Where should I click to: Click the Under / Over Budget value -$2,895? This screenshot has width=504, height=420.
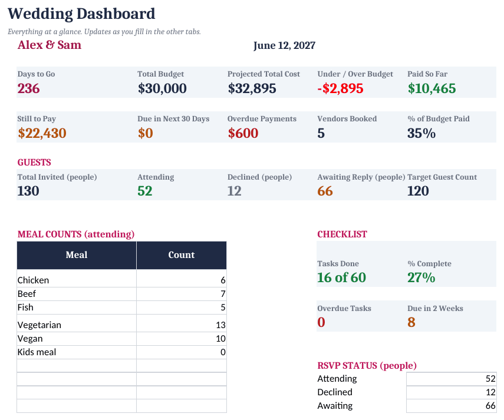[x=340, y=88]
